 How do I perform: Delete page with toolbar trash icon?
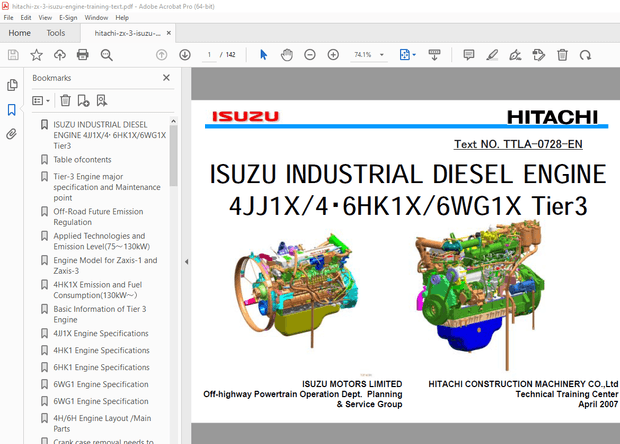(x=562, y=55)
